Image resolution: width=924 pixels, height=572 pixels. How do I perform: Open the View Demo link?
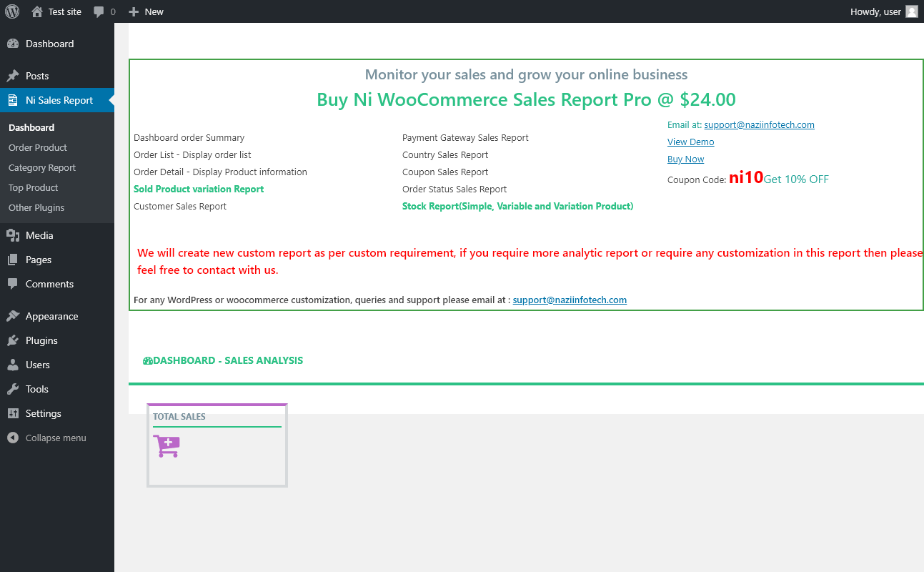point(690,142)
